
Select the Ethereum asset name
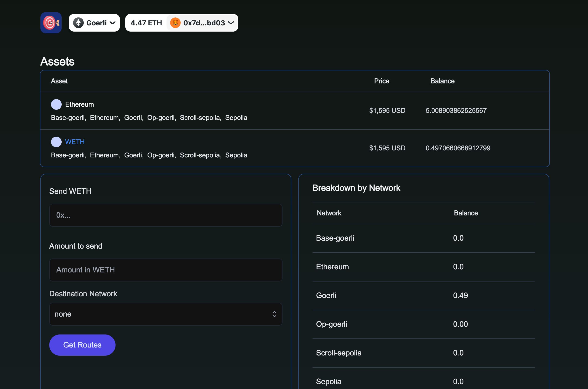[80, 104]
